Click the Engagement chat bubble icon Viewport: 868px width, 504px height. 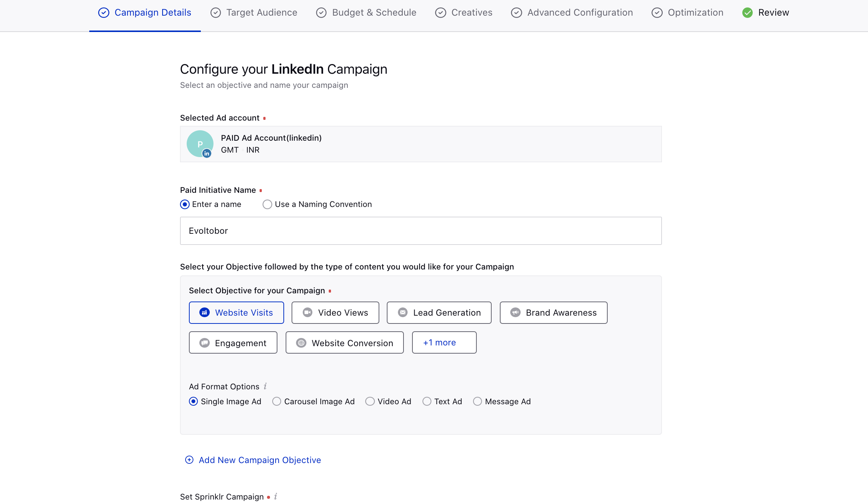coord(205,343)
